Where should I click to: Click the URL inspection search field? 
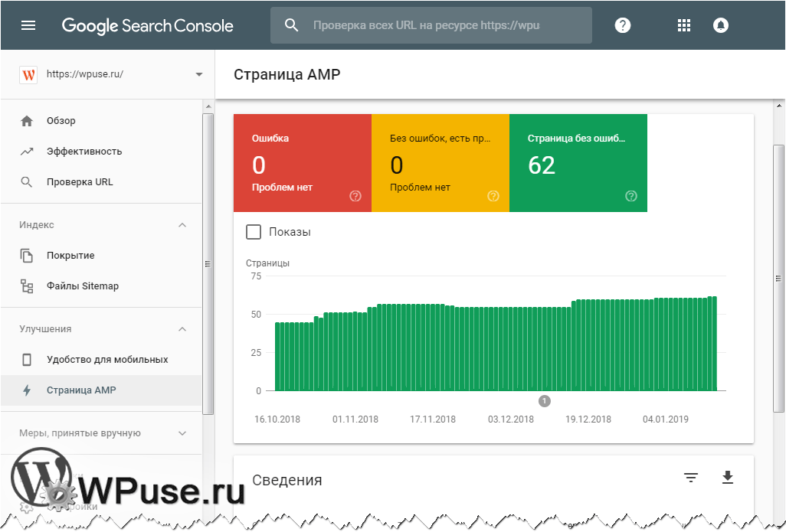(431, 25)
